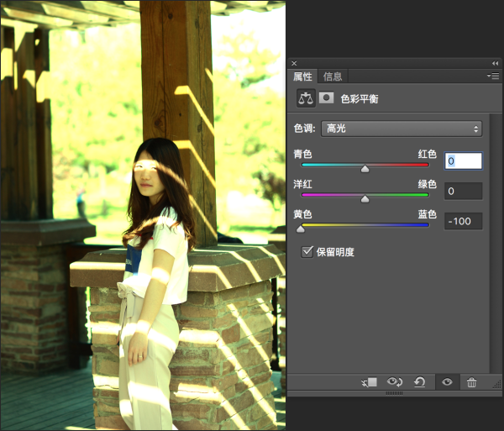Image resolution: width=504 pixels, height=431 pixels.
Task: View previous state icon
Action: coord(395,382)
